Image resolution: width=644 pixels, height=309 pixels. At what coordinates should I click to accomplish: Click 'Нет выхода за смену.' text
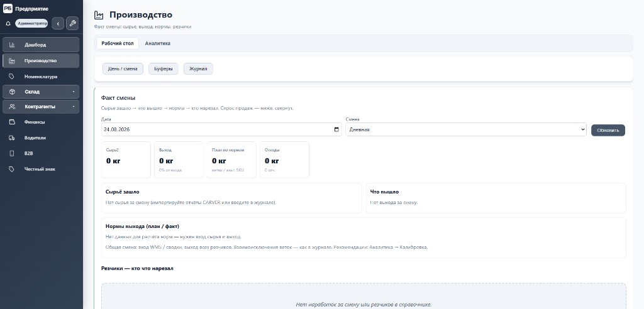tap(394, 203)
